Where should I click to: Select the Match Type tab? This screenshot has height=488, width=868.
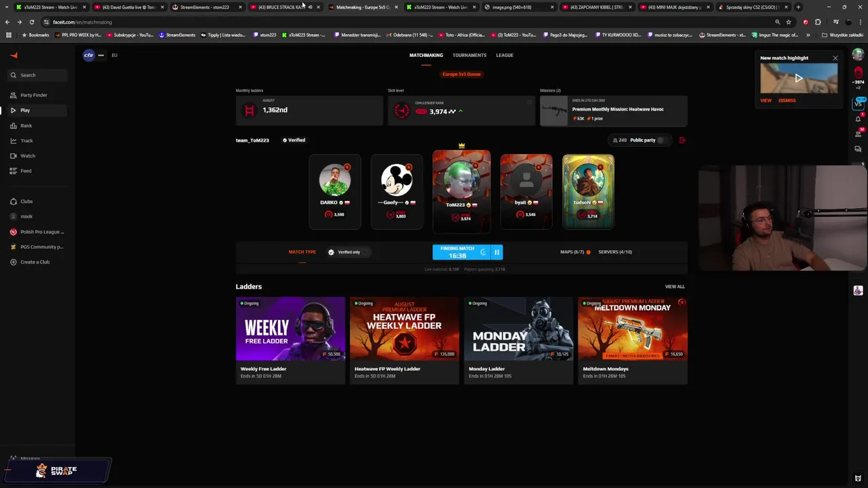tap(302, 252)
